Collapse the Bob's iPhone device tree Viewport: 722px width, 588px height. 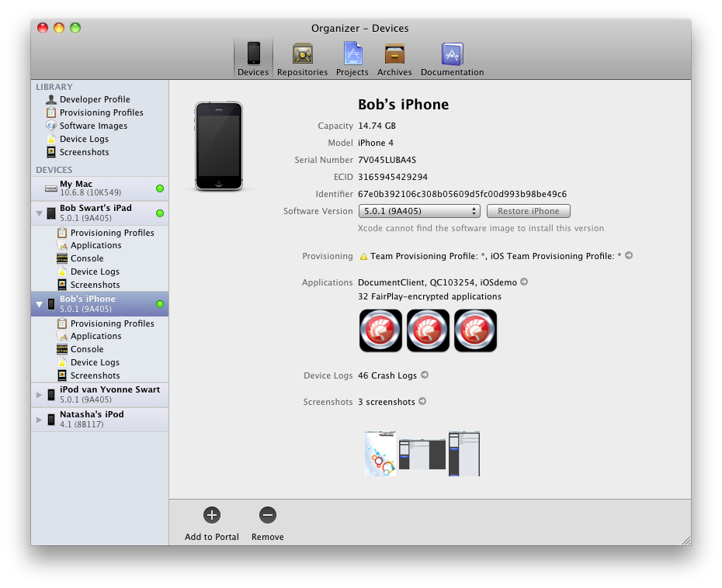coord(39,304)
